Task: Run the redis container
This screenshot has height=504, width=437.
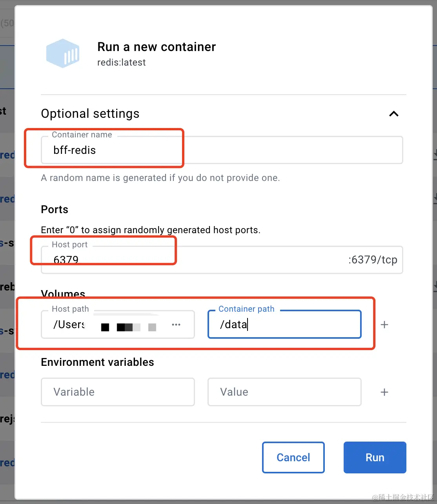Action: pyautogui.click(x=375, y=457)
